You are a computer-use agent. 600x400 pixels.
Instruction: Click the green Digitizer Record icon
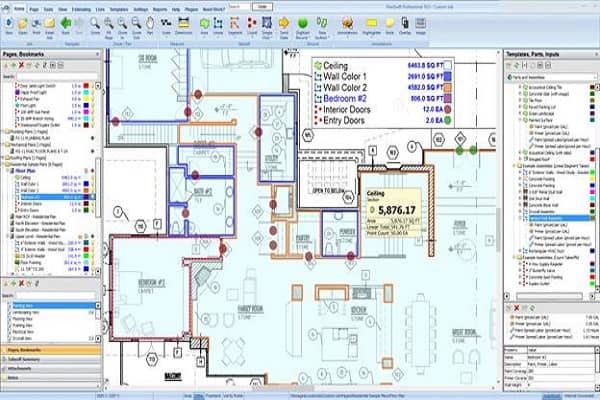point(303,28)
